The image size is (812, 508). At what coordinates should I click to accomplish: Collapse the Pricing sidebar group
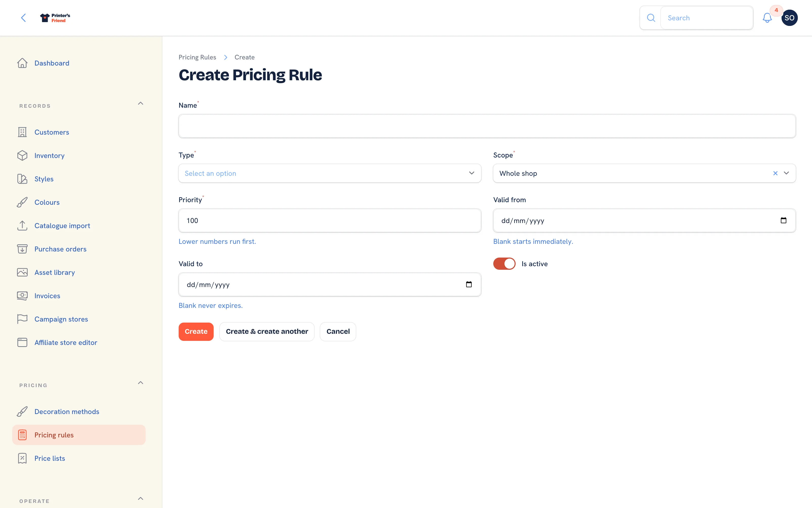pos(141,383)
